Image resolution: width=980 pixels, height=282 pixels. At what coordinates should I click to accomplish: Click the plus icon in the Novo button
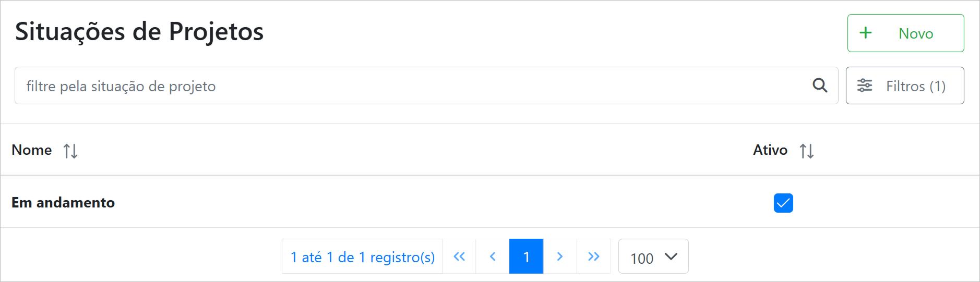(x=866, y=33)
